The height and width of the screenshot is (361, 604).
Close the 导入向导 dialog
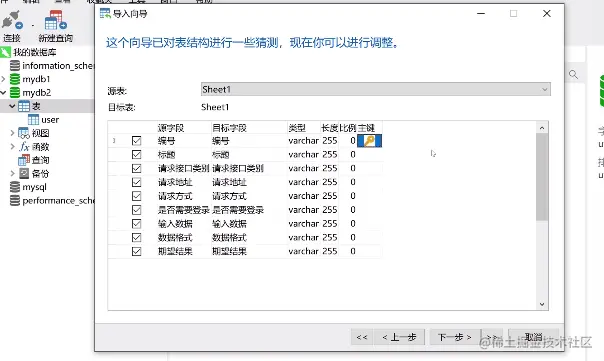[x=547, y=13]
